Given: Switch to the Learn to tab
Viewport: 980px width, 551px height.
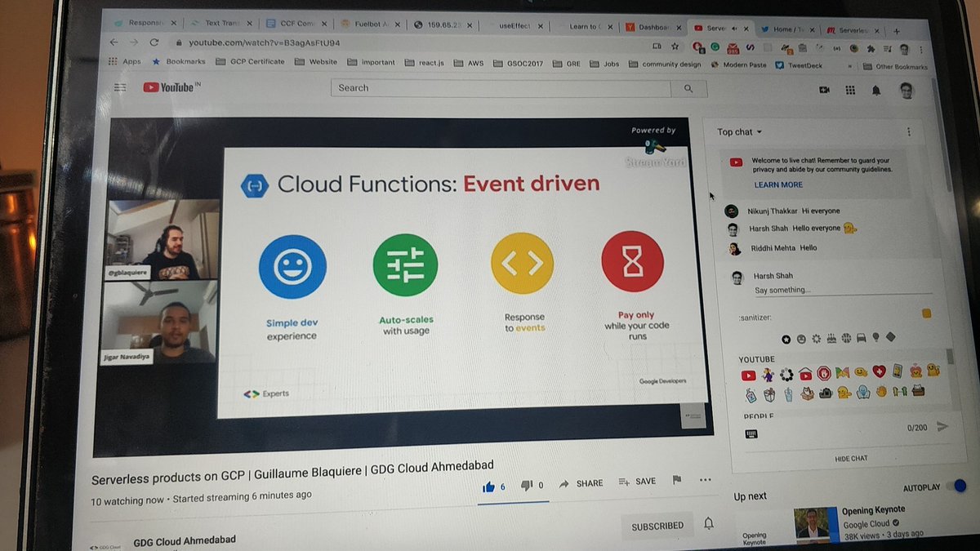Looking at the screenshot, I should pyautogui.click(x=585, y=26).
